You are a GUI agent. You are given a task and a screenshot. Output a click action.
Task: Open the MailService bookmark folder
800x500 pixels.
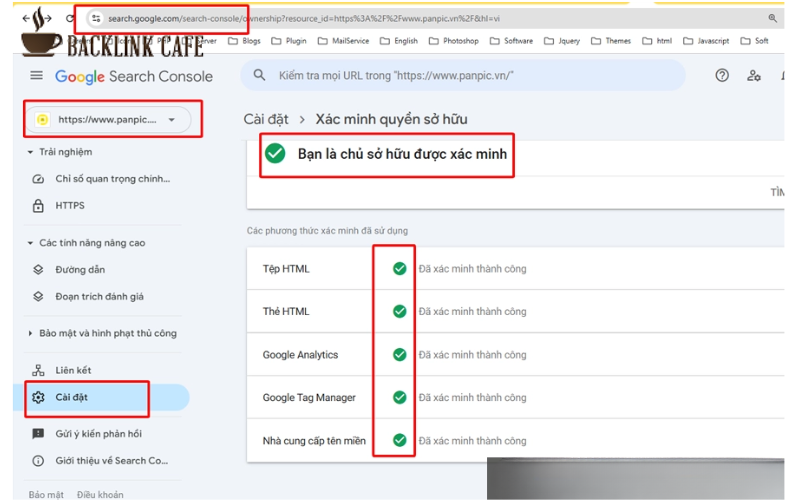343,41
